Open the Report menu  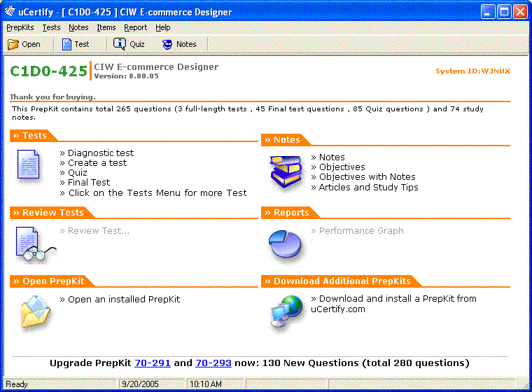135,27
